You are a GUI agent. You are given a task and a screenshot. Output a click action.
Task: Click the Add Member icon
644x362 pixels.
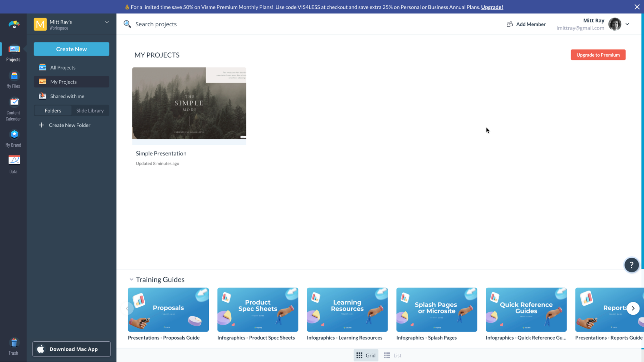[x=510, y=24]
